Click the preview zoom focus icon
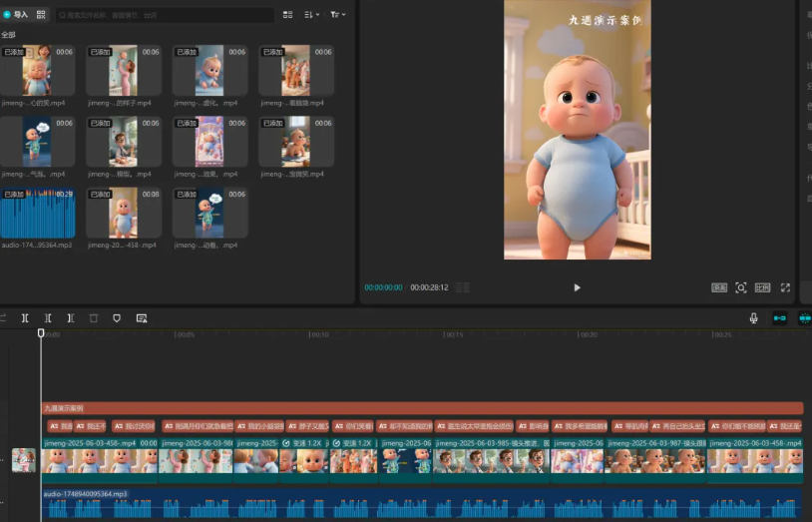The width and height of the screenshot is (812, 522). pos(741,287)
